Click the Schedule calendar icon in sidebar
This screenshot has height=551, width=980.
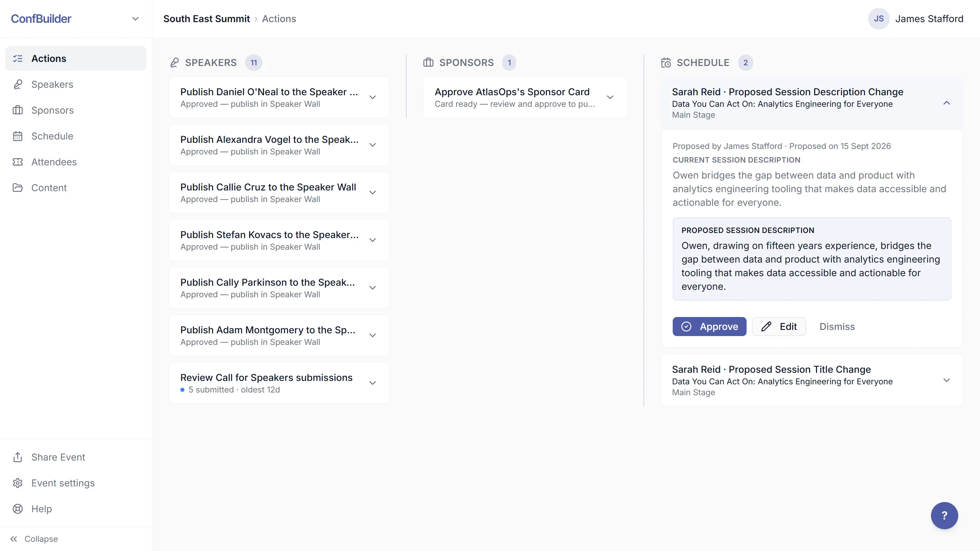coord(17,136)
